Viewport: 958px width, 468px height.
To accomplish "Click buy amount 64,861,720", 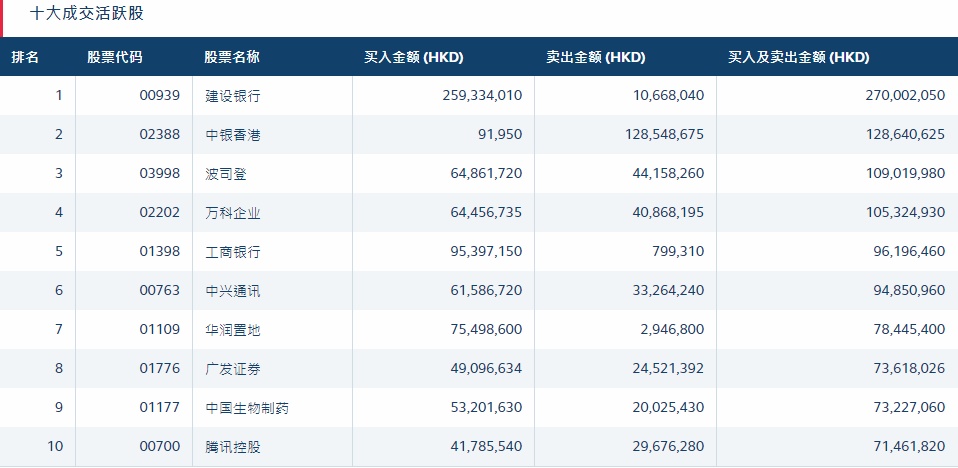I will tap(486, 174).
